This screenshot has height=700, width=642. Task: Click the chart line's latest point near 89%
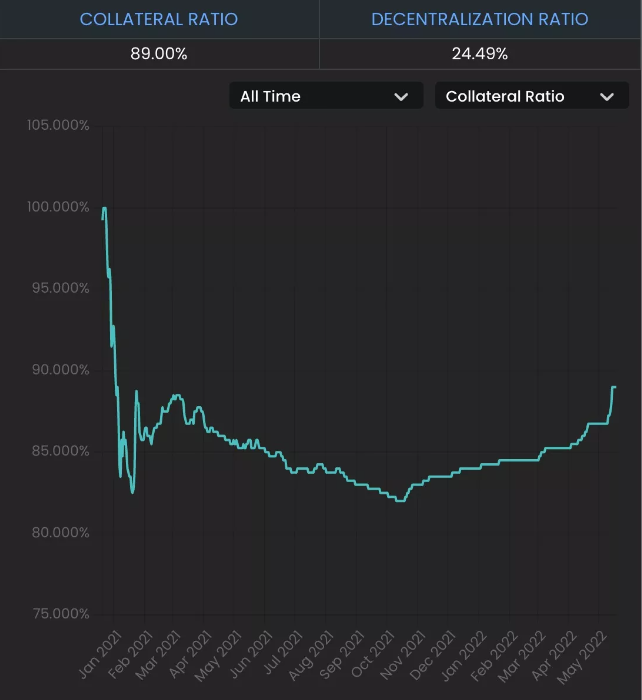pyautogui.click(x=614, y=387)
